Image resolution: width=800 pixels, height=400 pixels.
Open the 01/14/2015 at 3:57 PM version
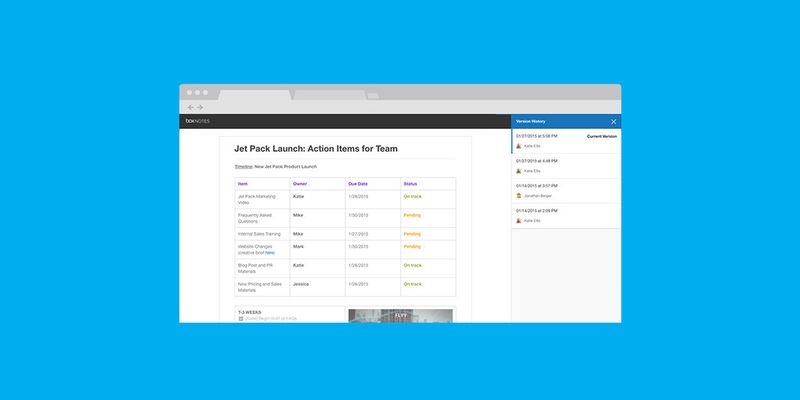point(566,191)
